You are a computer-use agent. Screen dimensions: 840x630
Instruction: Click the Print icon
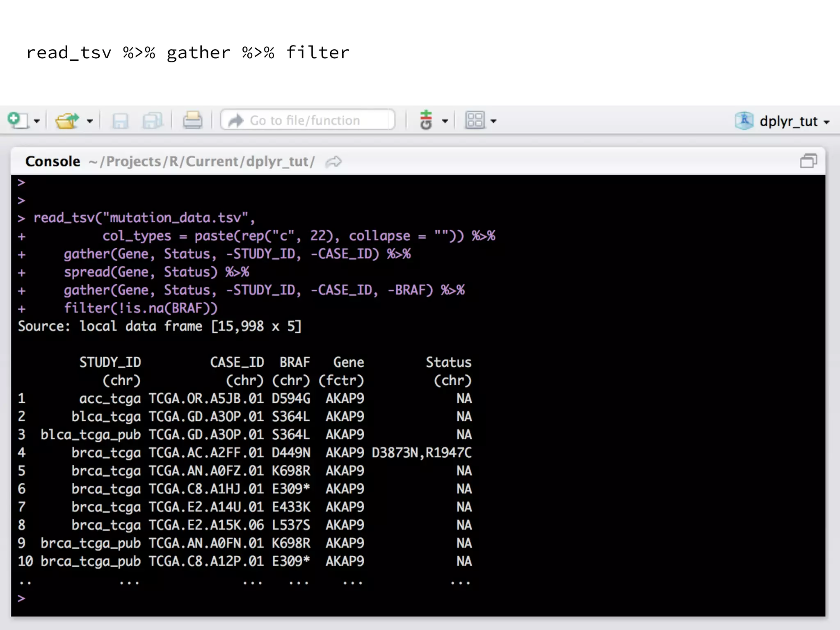[192, 120]
